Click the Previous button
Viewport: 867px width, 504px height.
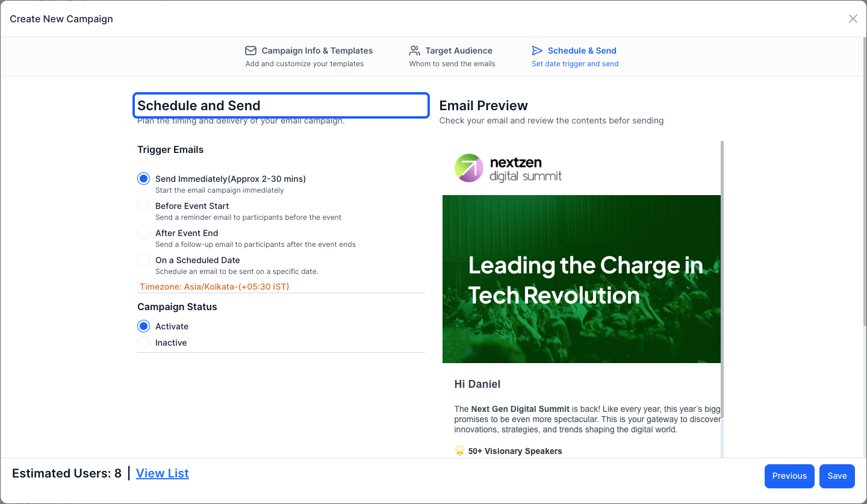(x=789, y=476)
